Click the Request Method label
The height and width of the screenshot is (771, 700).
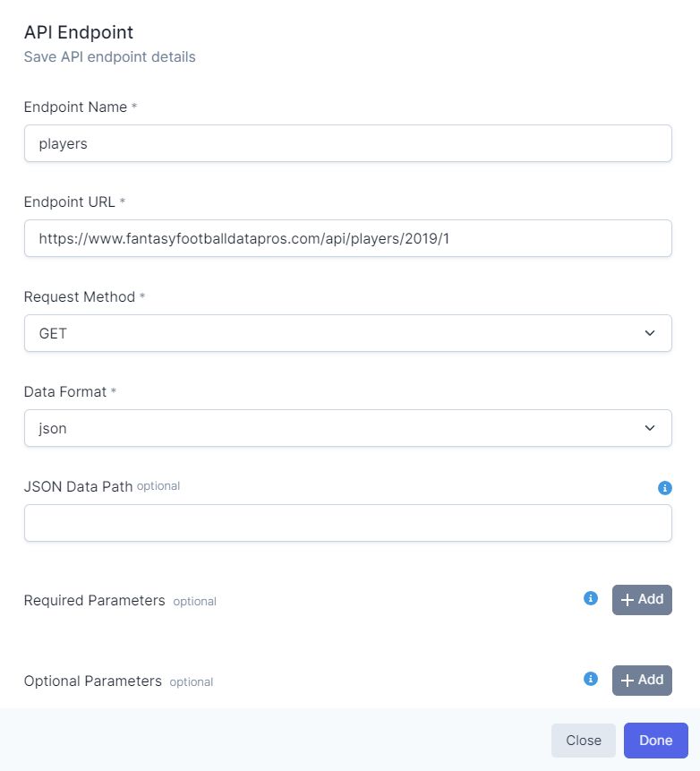click(x=79, y=296)
